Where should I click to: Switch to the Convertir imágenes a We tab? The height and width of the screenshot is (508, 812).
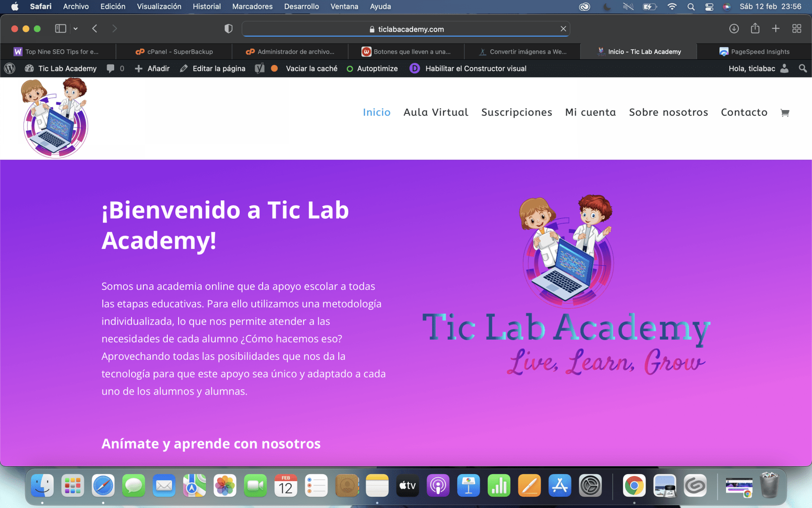coord(522,52)
